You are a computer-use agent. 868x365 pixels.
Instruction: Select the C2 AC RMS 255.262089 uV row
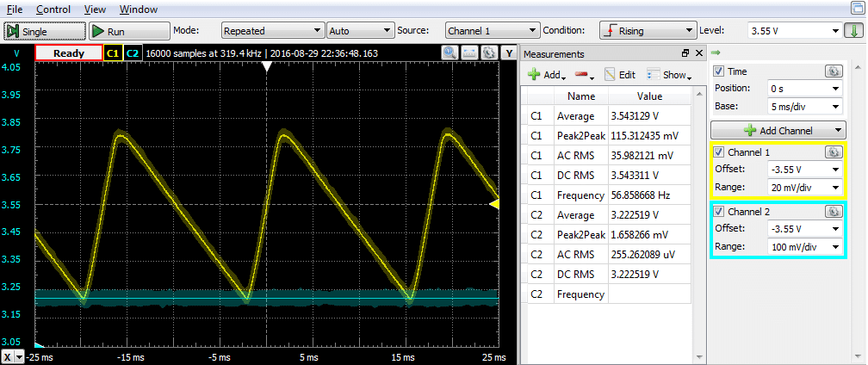point(609,255)
